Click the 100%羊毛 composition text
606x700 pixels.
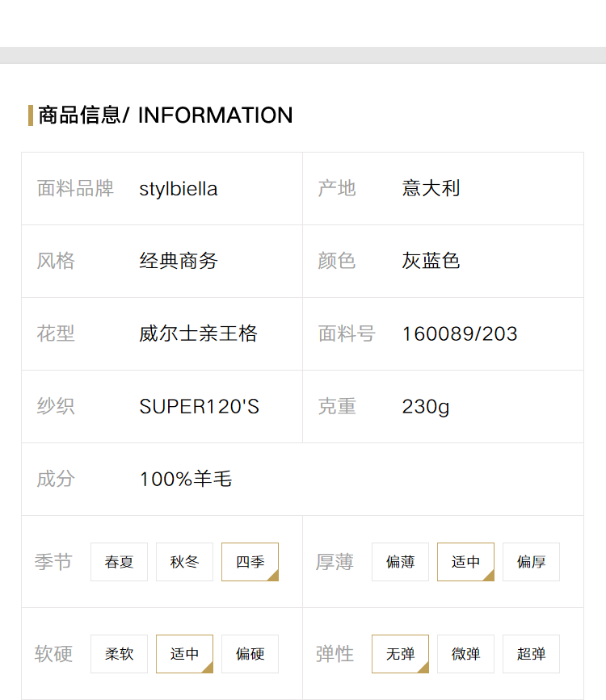click(186, 479)
